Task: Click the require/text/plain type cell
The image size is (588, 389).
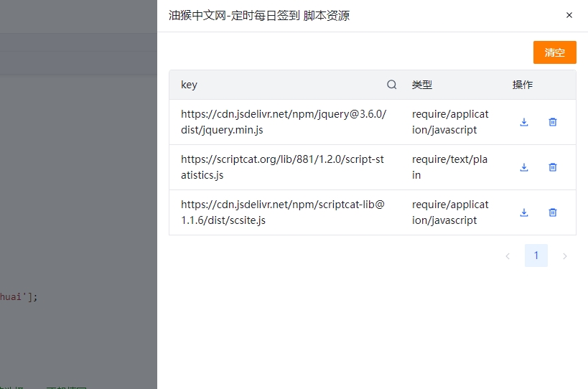Action: coord(450,167)
